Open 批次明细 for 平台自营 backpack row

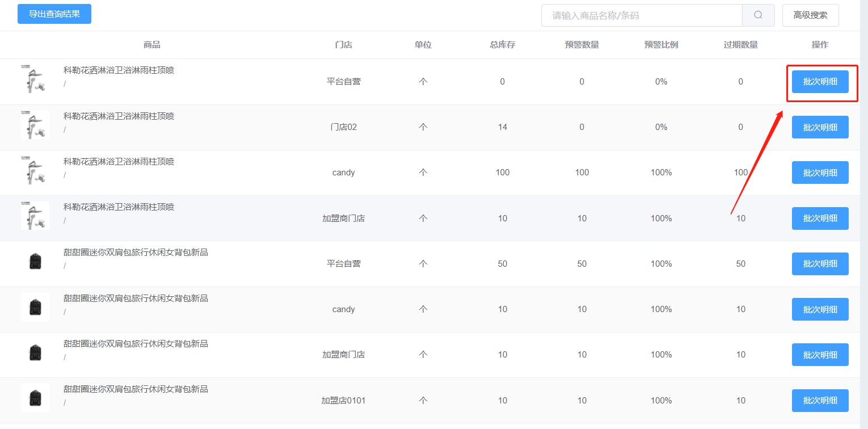pyautogui.click(x=820, y=264)
